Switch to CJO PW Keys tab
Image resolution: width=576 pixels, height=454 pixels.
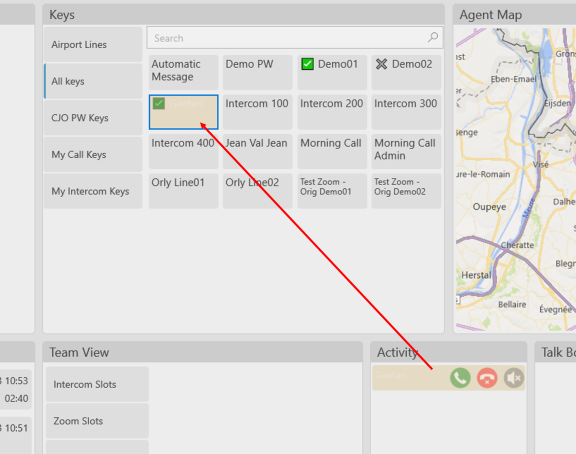[93, 118]
